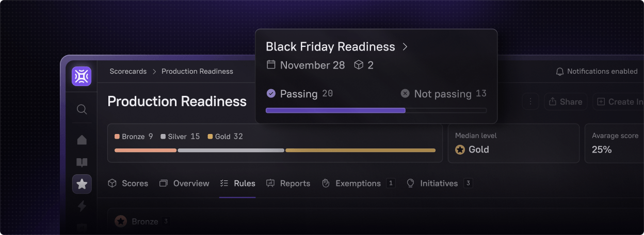644x235 pixels.
Task: Expand Black Friday Readiness with its chevron
Action: (405, 47)
